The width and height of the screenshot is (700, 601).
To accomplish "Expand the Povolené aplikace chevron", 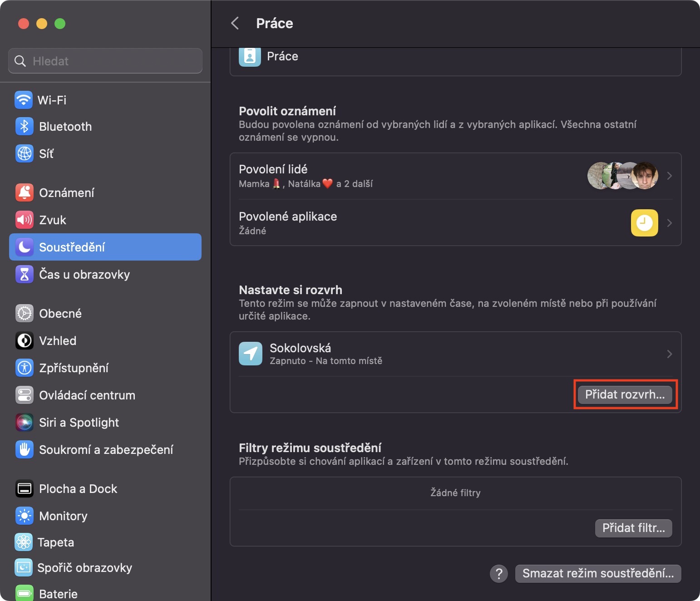I will tap(669, 223).
